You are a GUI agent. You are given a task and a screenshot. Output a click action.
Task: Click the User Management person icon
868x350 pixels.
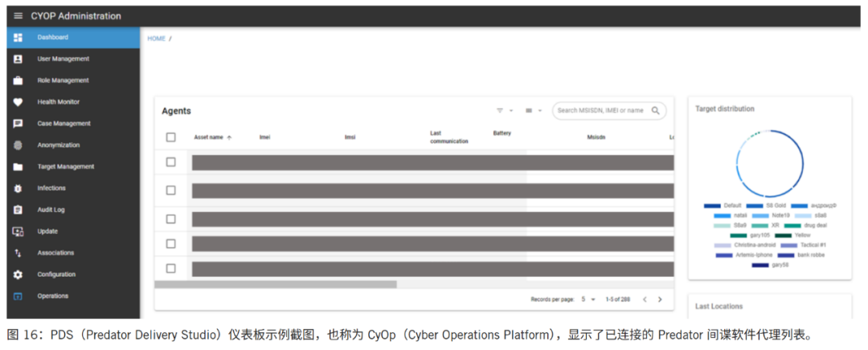pos(18,59)
